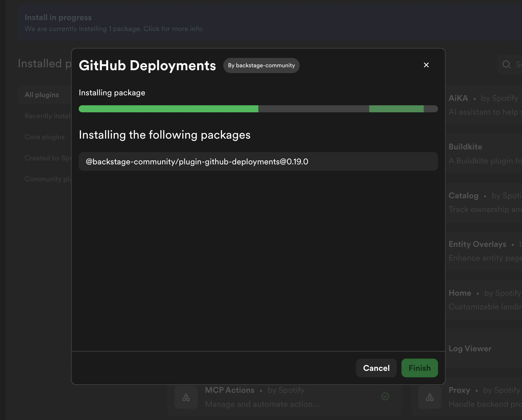Open the Catalog plugin card
This screenshot has height=420, width=522.
click(484, 202)
